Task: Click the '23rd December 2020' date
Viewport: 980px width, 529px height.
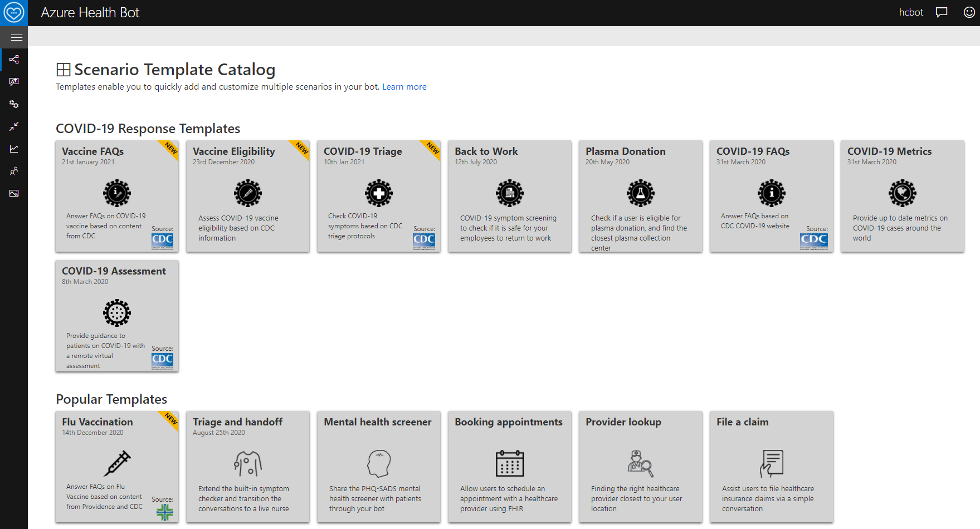Action: coord(224,162)
